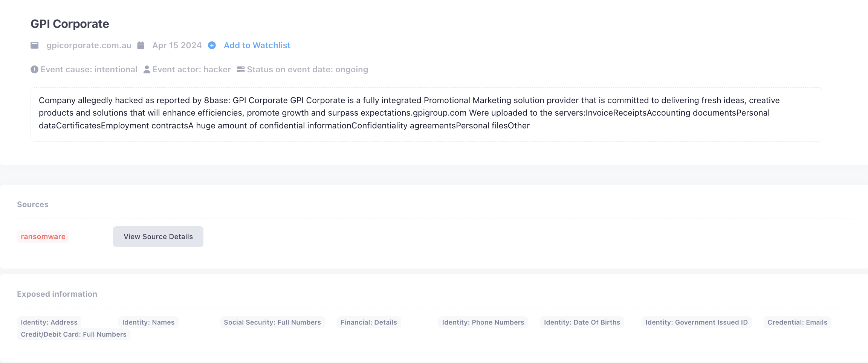868x363 pixels.
Task: Click the blue plus circle icon
Action: 212,45
